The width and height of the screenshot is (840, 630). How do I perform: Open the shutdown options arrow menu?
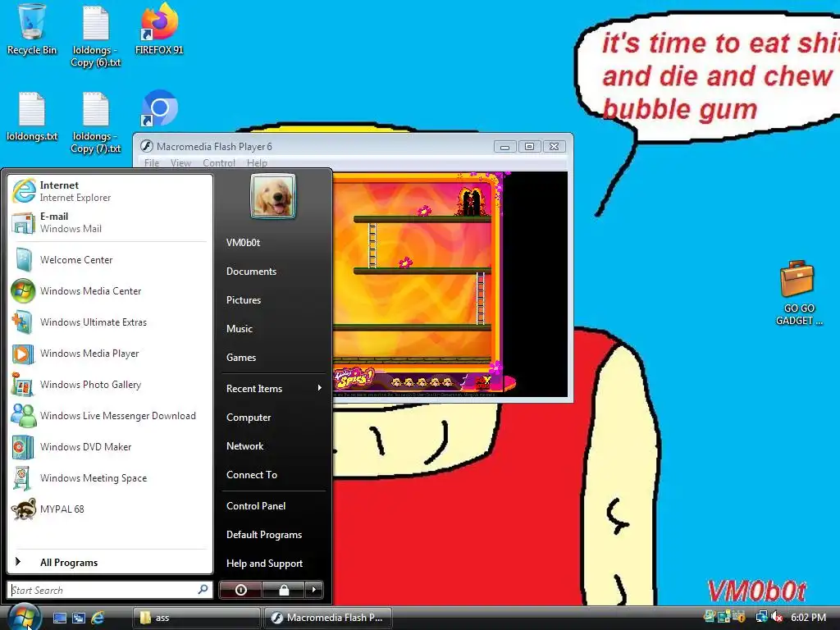tap(314, 590)
